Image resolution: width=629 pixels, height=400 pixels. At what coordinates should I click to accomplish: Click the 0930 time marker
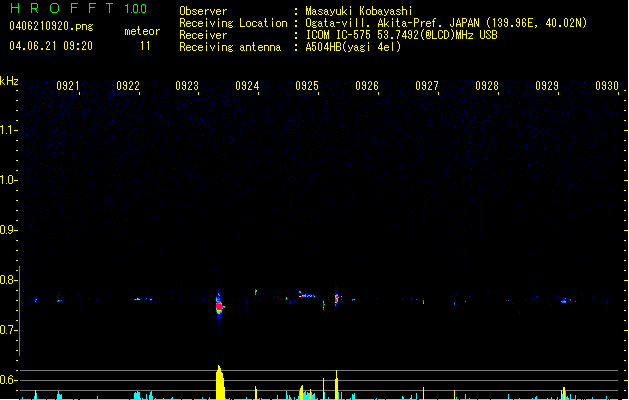tap(607, 86)
